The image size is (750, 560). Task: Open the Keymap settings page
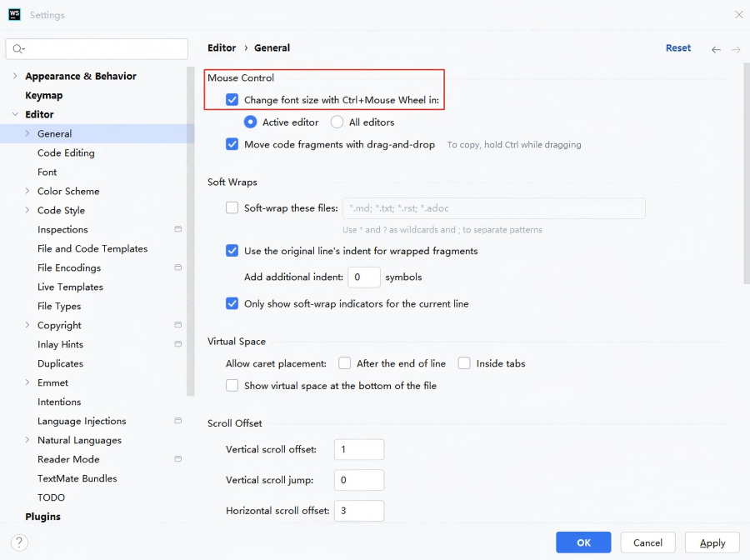(x=44, y=95)
